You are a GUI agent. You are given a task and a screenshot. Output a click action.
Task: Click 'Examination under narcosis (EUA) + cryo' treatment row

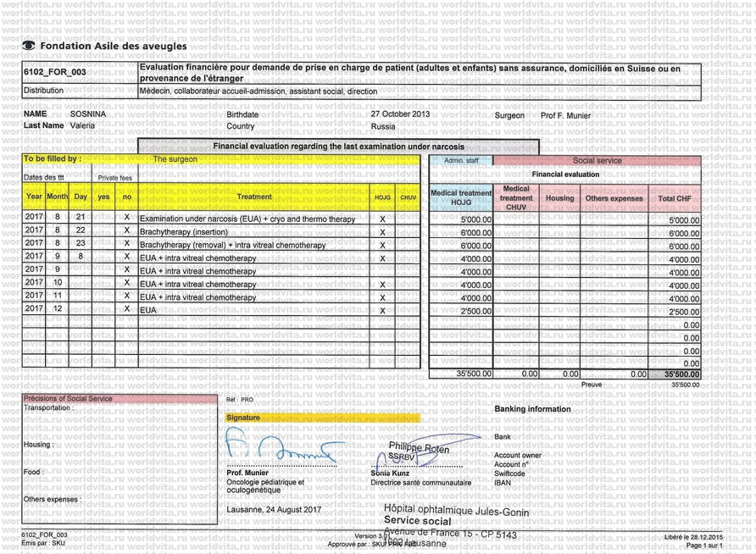coord(247,219)
